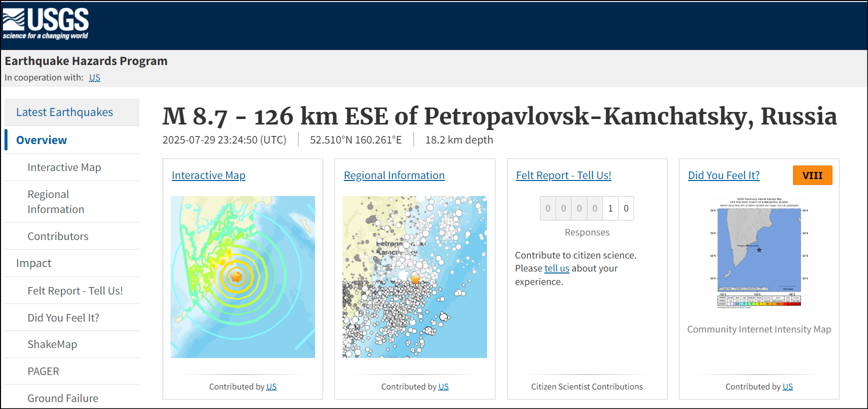Open ShakeMap in sidebar

click(x=52, y=344)
